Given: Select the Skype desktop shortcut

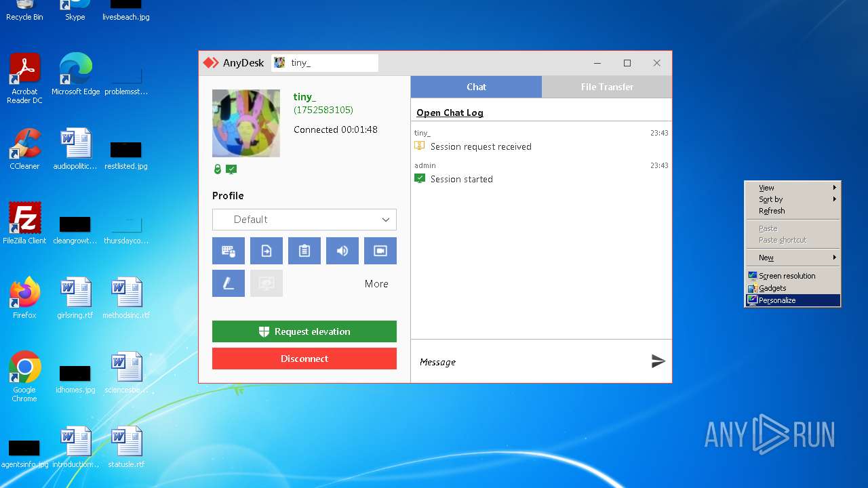Looking at the screenshot, I should coord(75,11).
